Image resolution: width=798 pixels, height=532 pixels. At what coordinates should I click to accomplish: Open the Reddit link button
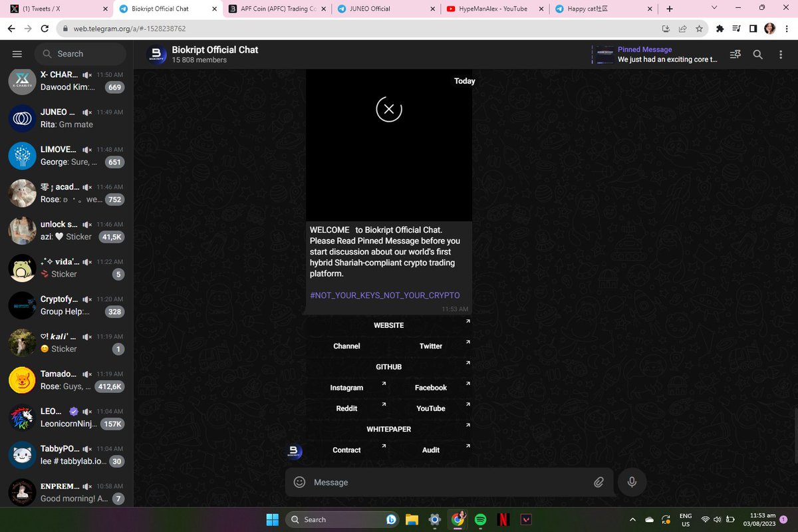click(346, 408)
